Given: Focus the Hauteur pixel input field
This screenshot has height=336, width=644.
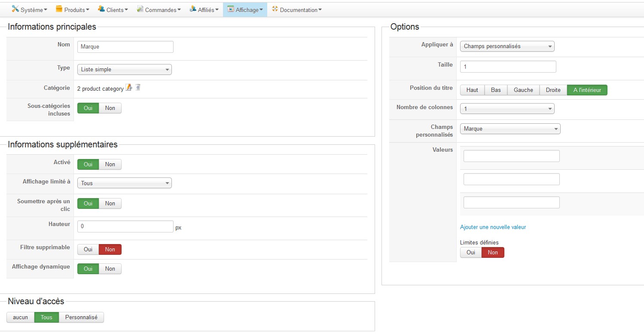Looking at the screenshot, I should coord(125,226).
